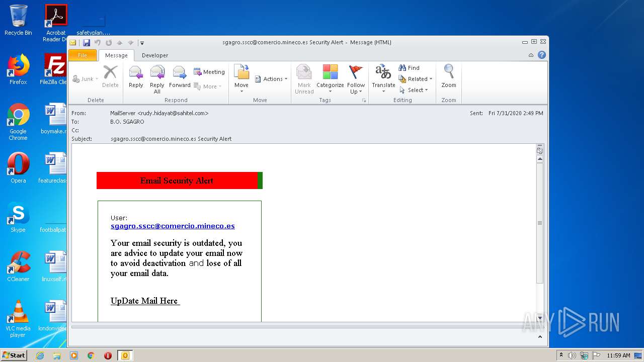Screen dimensions: 644x362
Task: Open Customize Quick Access Toolbar dropdown
Action: click(x=142, y=43)
